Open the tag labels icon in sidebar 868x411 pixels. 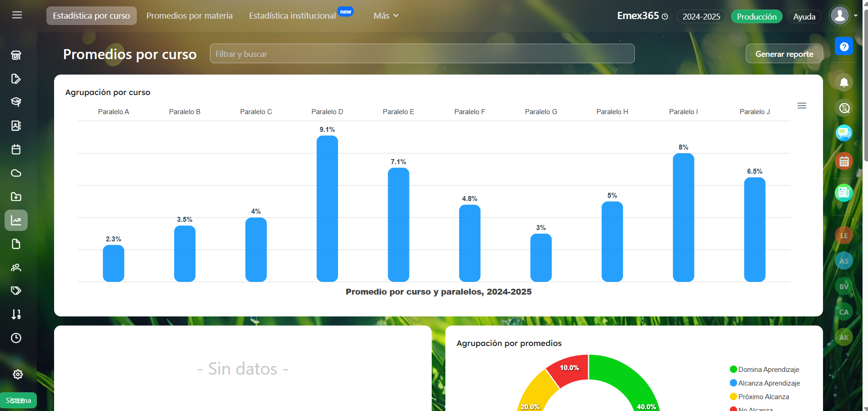[x=16, y=291]
